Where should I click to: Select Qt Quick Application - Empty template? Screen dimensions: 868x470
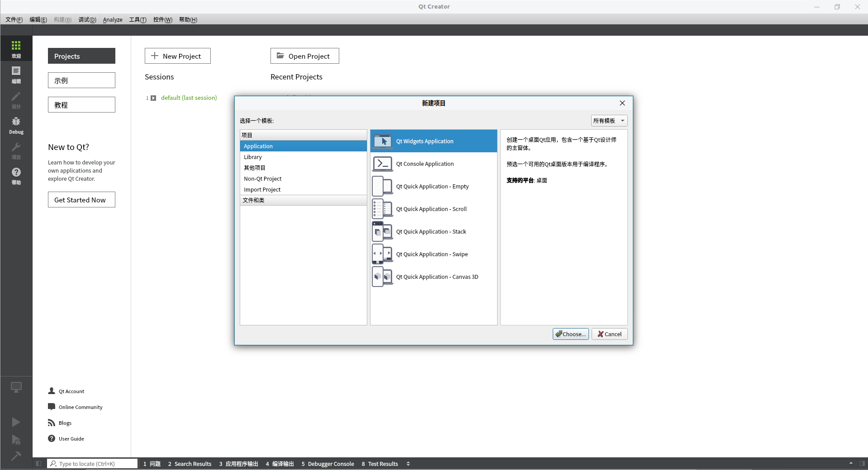pyautogui.click(x=434, y=186)
